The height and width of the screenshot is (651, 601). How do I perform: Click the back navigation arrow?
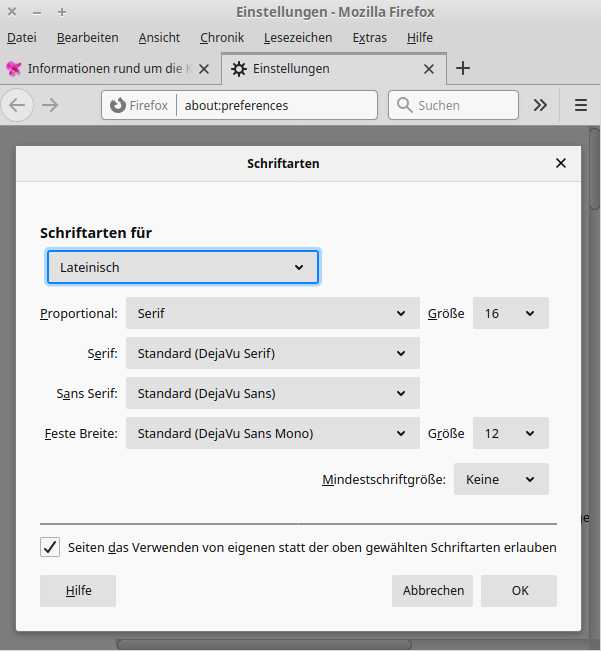pyautogui.click(x=19, y=105)
